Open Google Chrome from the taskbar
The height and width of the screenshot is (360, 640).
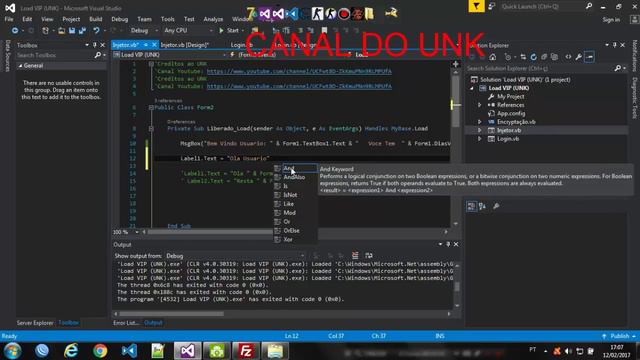[x=100, y=351]
